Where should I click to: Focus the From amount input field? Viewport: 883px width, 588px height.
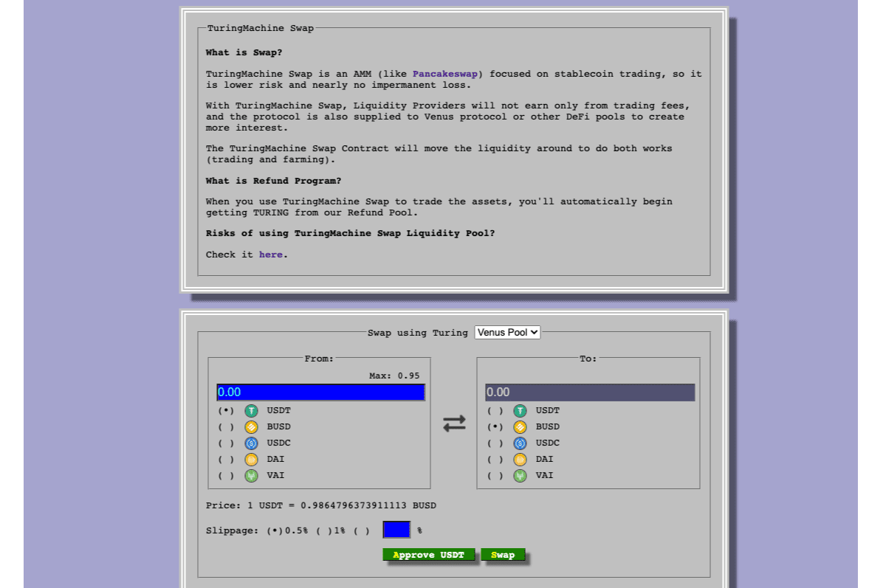coord(321,392)
